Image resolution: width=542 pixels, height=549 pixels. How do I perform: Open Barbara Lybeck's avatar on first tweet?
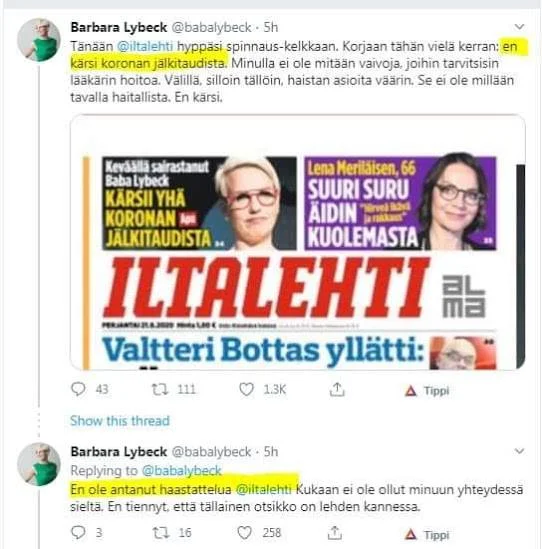(39, 40)
